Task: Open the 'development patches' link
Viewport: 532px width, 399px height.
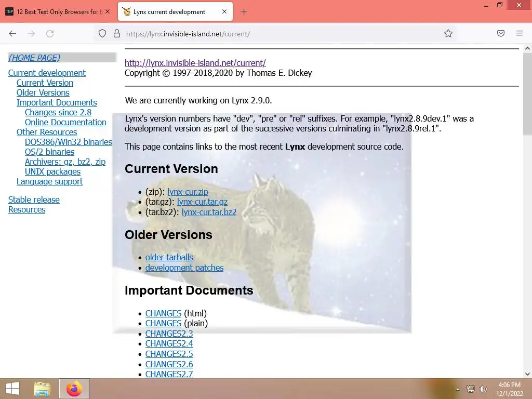Action: point(184,268)
